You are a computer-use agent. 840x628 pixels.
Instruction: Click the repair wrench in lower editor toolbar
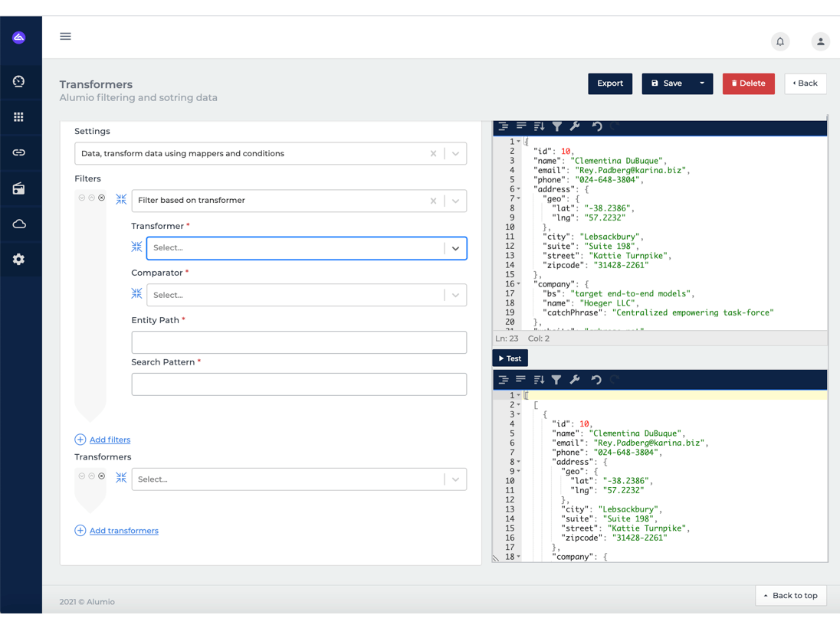[x=575, y=380]
